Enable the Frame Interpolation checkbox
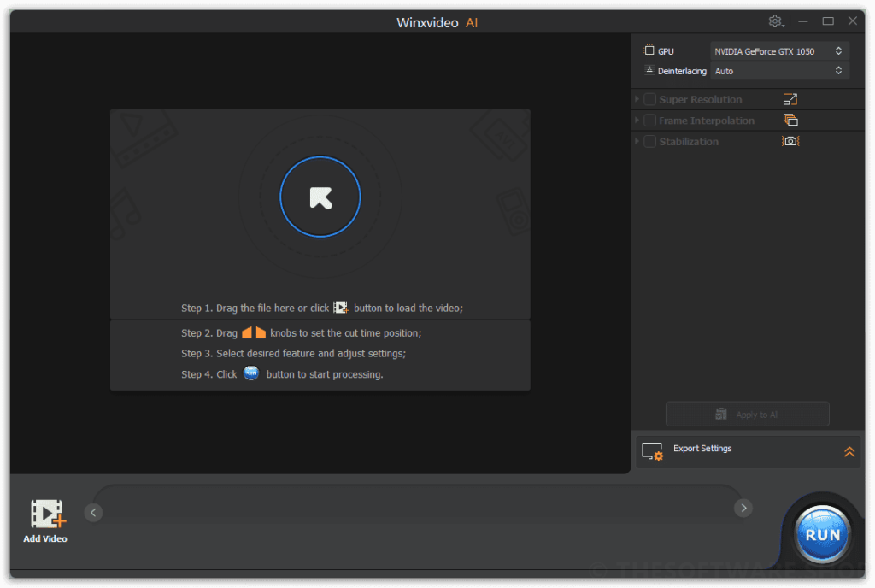The height and width of the screenshot is (588, 875). click(x=650, y=121)
